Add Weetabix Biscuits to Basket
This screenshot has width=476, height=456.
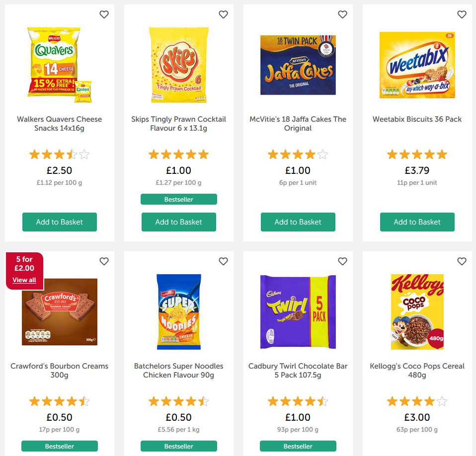click(x=417, y=222)
